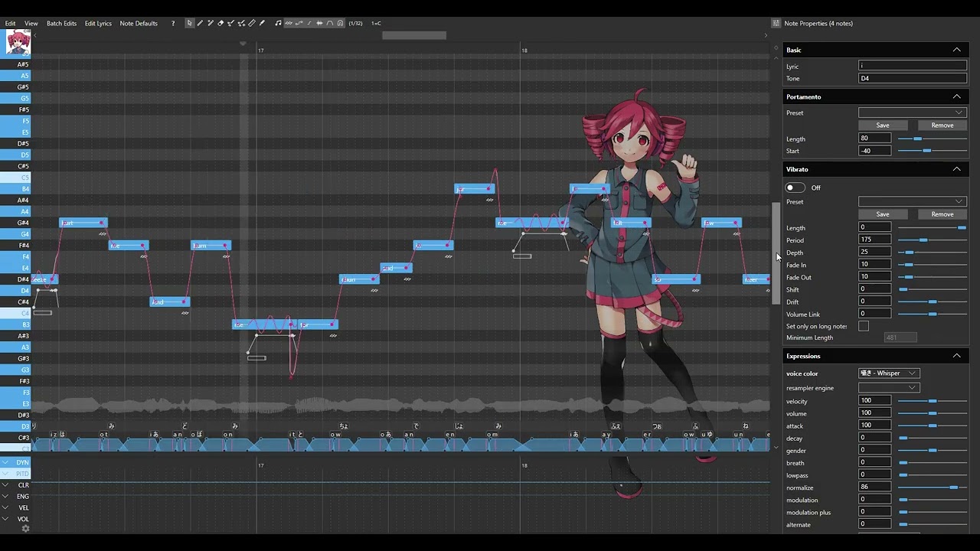Collapse the Vibrato section
Viewport: 980px width, 551px height.
(x=956, y=169)
